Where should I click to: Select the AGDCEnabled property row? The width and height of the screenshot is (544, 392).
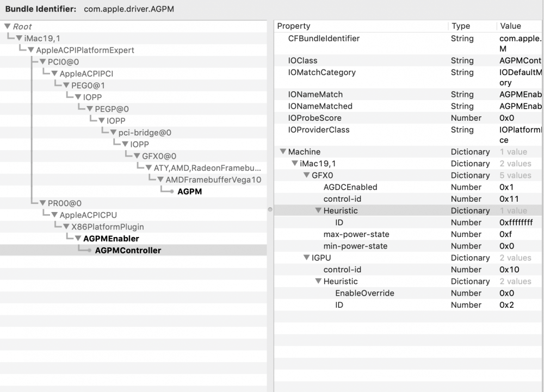click(x=408, y=187)
